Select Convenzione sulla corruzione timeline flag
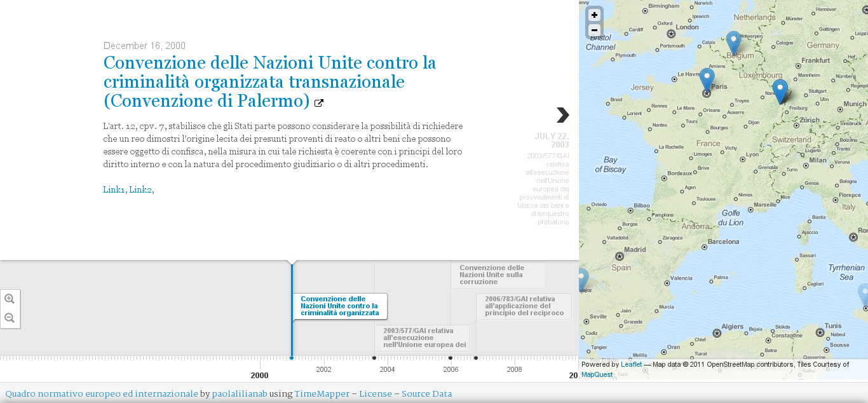 point(499,275)
